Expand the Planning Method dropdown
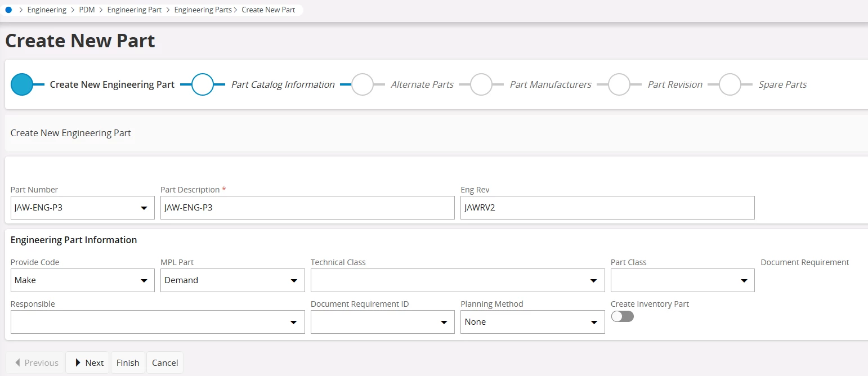The width and height of the screenshot is (868, 376). 593,322
